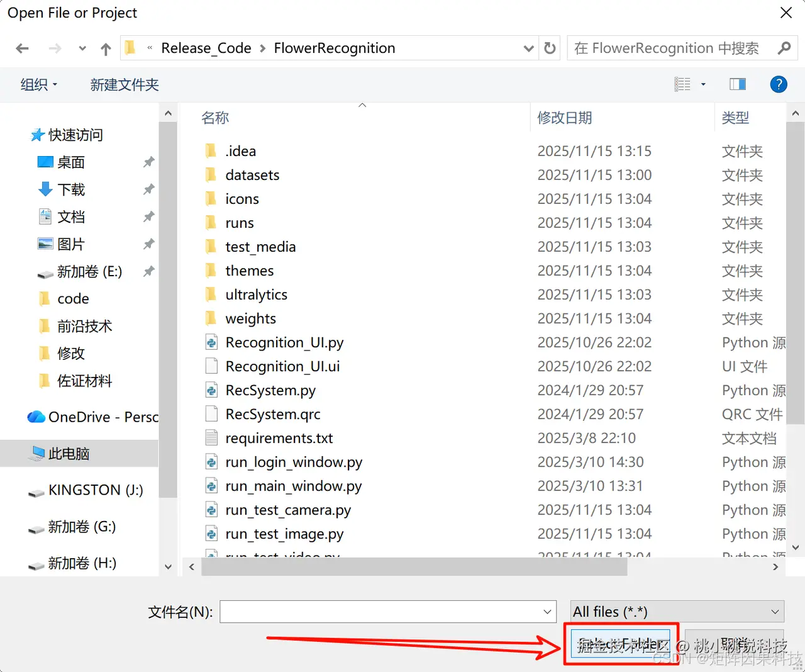Select run_main_window.py file icon
Screen dimensions: 805x672
point(211,486)
